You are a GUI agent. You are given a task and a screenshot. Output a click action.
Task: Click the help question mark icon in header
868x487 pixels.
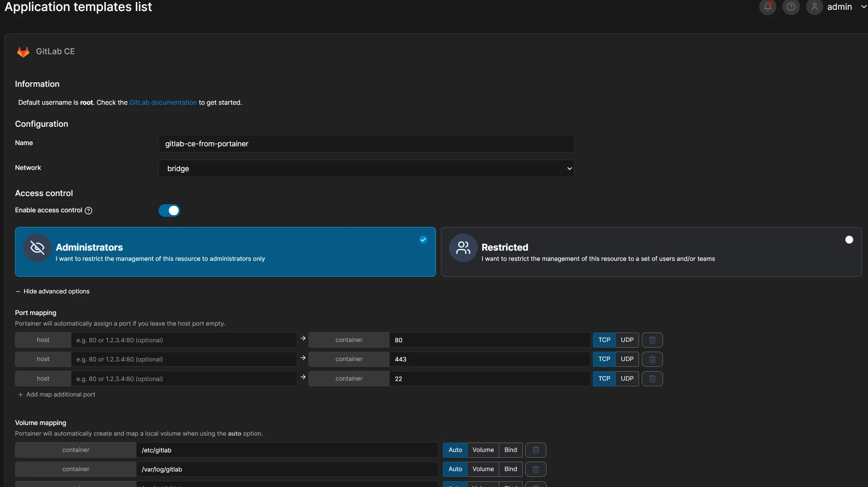791,7
